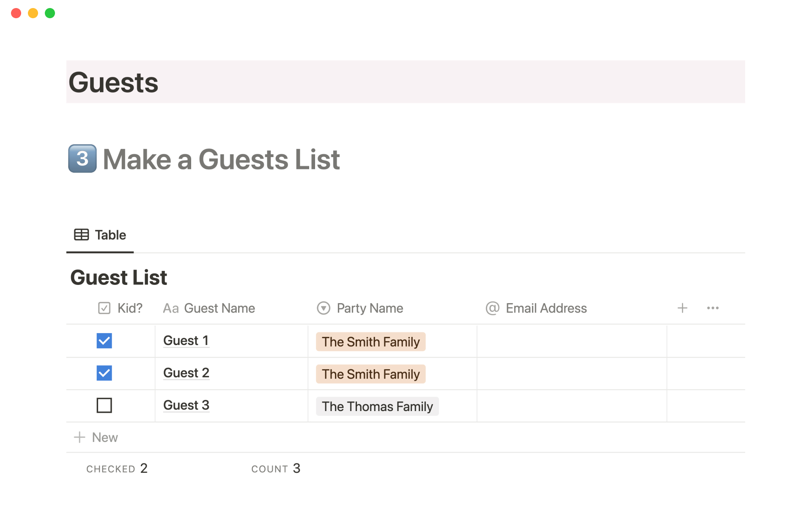This screenshot has height=508, width=812.
Task: Check the Kid? checkbox for Guest 3
Action: 104,405
